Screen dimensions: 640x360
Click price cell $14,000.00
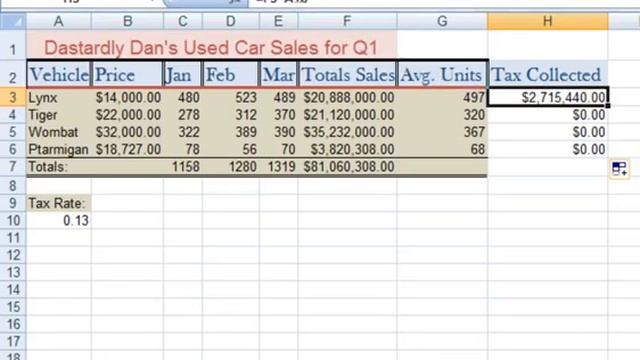click(x=127, y=98)
